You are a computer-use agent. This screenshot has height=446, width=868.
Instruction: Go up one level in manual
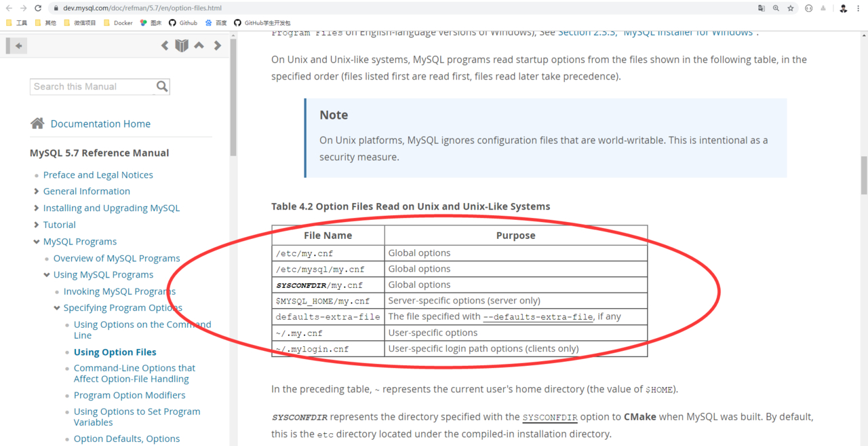(199, 45)
